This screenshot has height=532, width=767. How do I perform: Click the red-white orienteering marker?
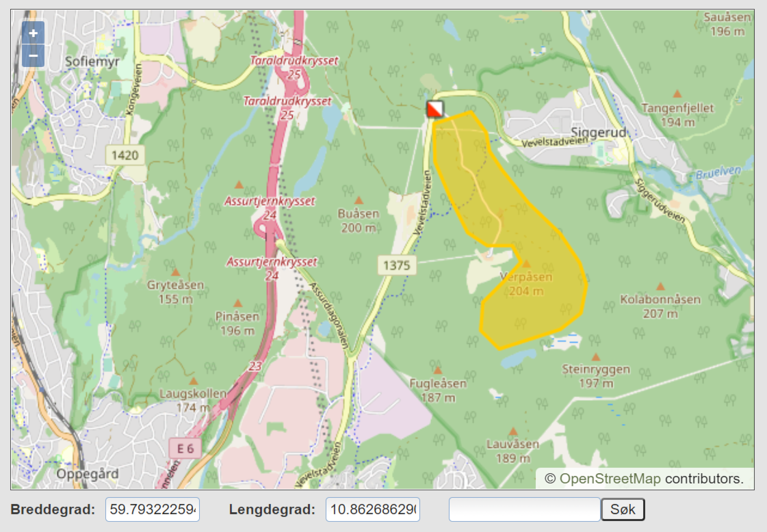(435, 109)
